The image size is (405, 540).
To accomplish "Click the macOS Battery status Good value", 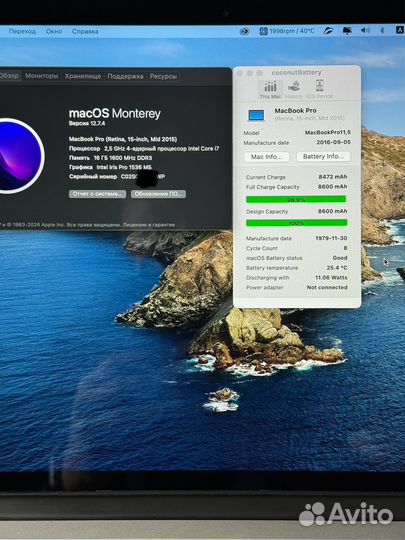I will (340, 258).
